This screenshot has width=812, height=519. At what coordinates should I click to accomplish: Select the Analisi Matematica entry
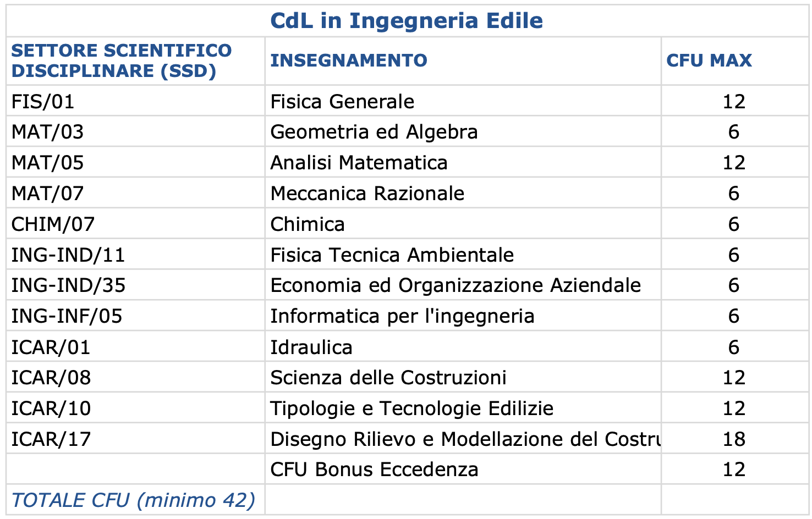tap(359, 163)
